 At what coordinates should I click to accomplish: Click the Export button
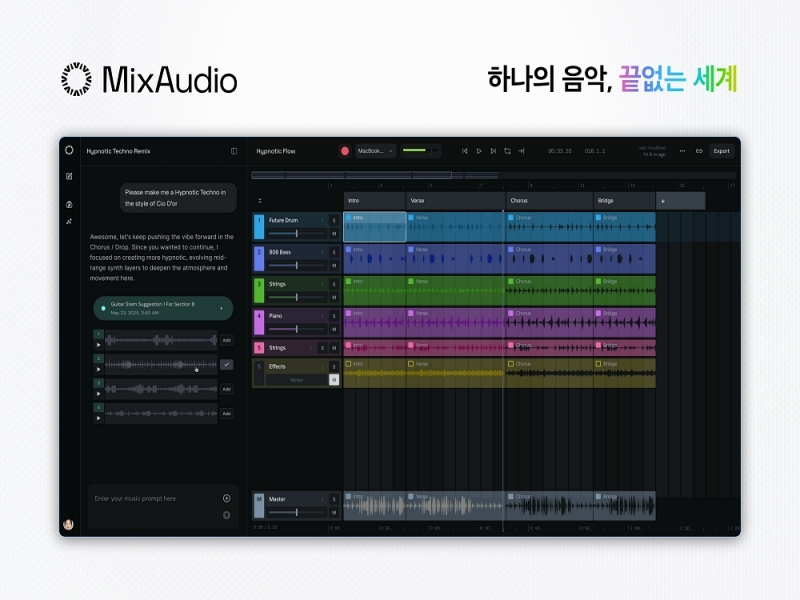point(722,151)
